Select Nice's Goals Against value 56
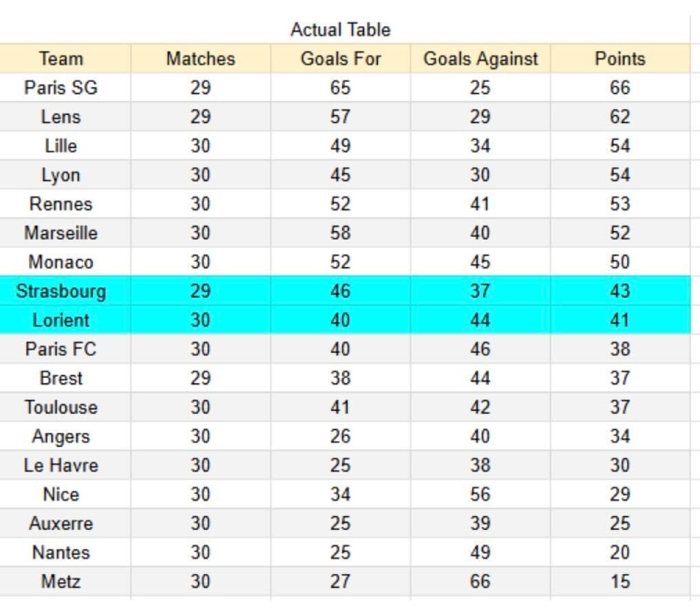This screenshot has width=700, height=607. tap(480, 495)
